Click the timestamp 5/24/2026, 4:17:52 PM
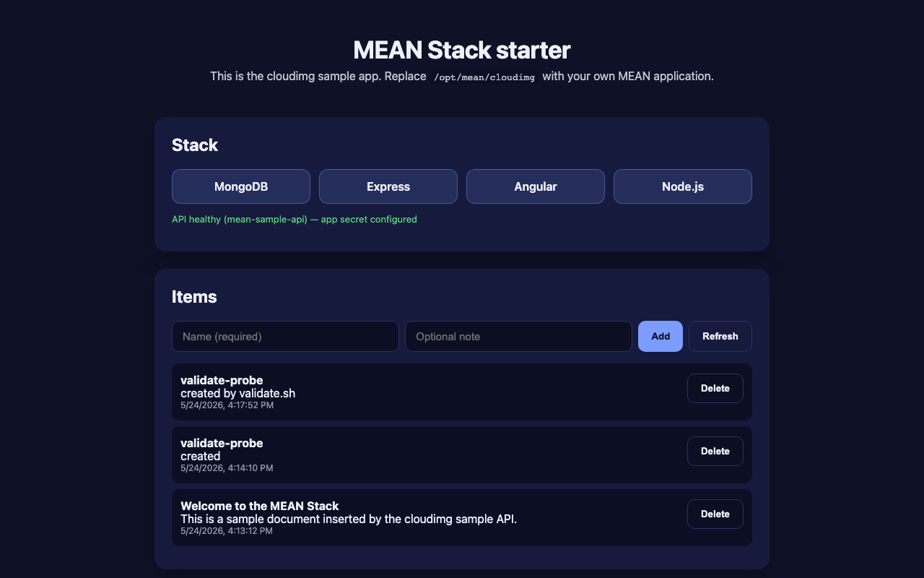The height and width of the screenshot is (578, 924). (227, 405)
